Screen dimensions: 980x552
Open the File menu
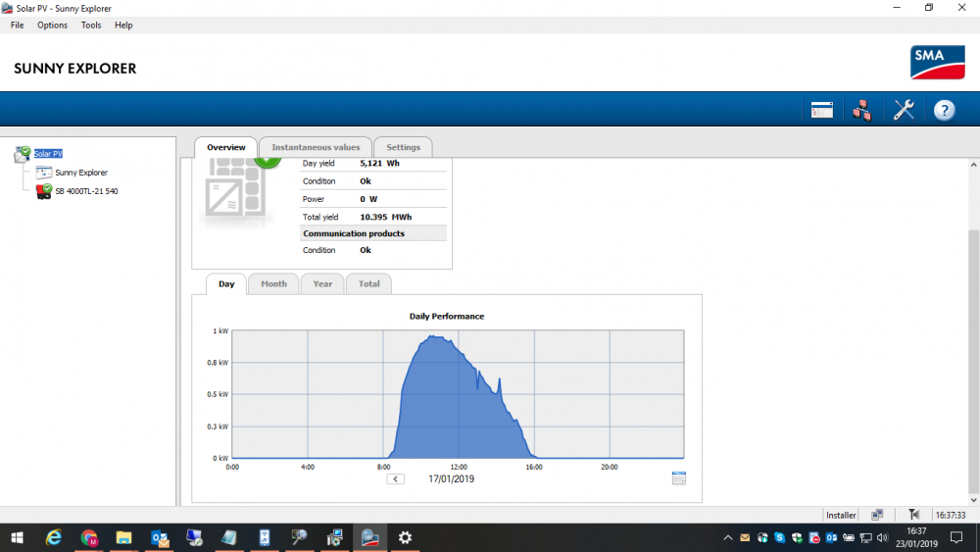click(17, 25)
